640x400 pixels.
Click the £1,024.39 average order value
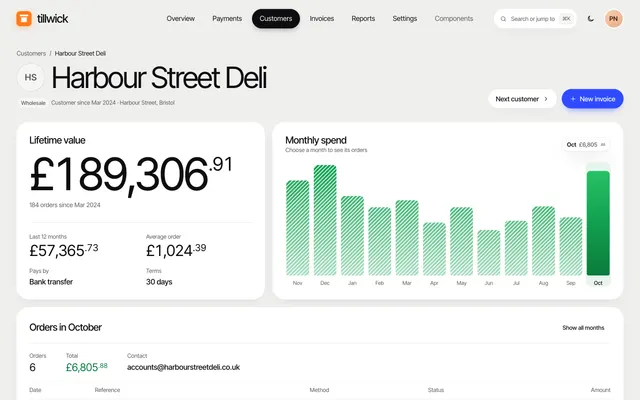(176, 250)
